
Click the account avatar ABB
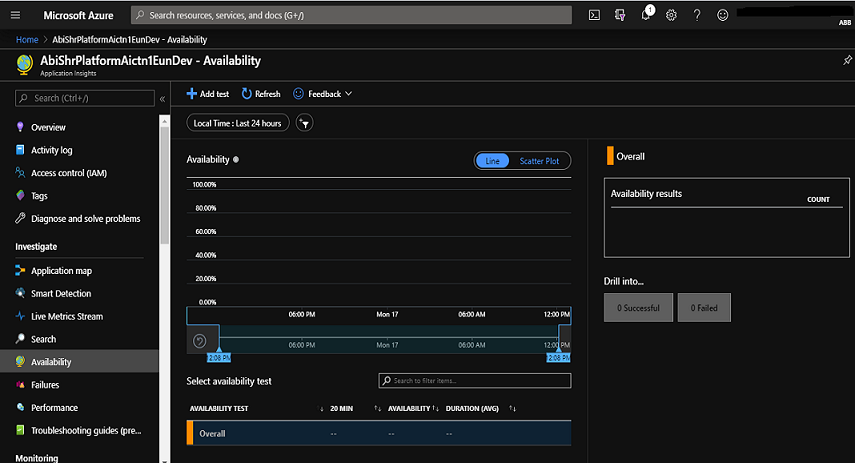point(845,22)
